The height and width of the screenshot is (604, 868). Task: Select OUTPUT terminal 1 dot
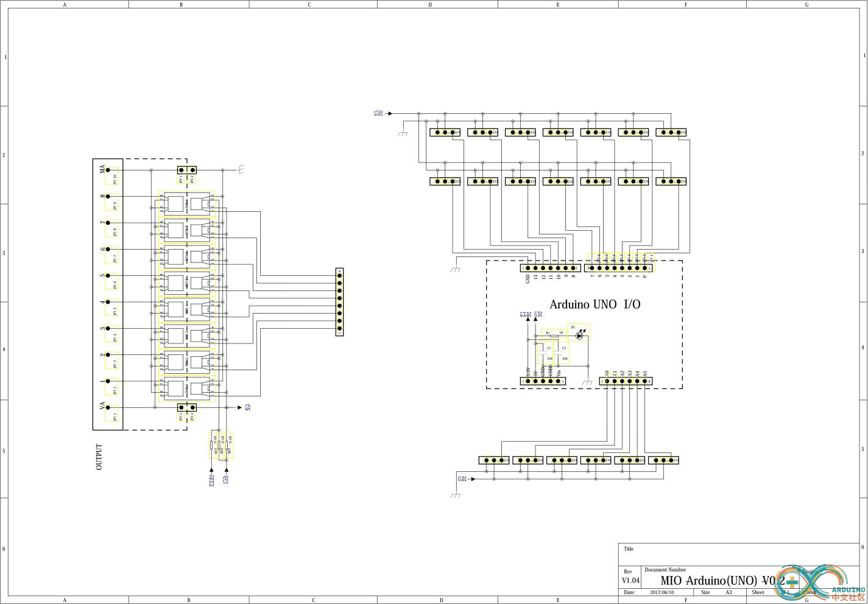(x=108, y=381)
